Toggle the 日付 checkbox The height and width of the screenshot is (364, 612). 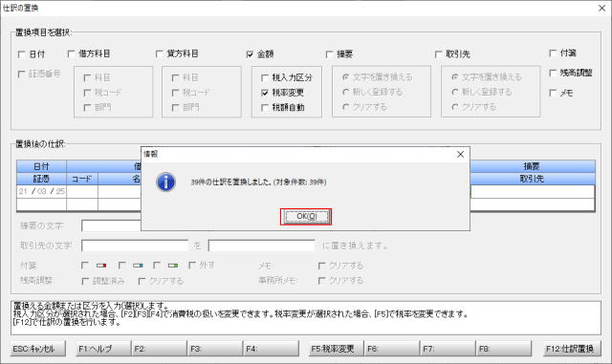21,54
